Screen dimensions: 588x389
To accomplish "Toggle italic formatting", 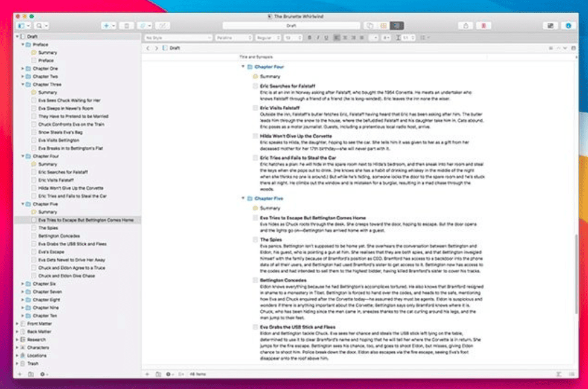I will coord(318,37).
